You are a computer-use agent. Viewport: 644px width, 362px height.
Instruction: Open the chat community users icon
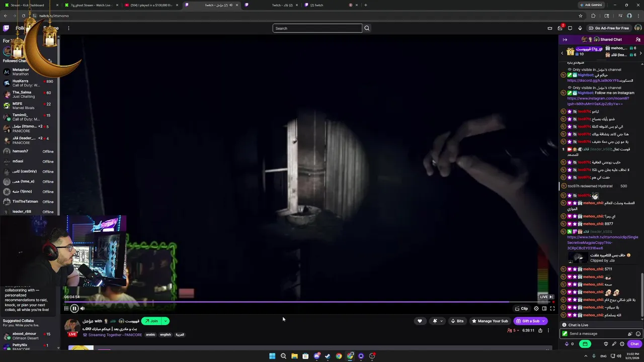[x=638, y=39]
